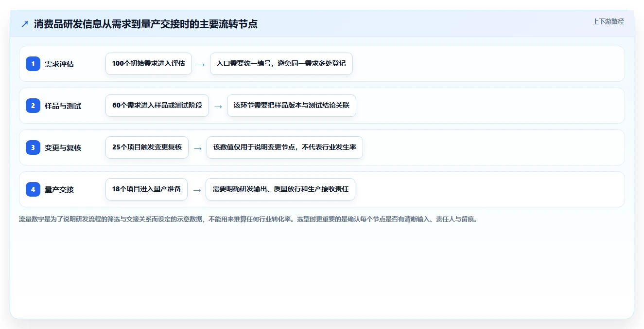Click the 60个需求进入样品或测试阶段 box

157,106
